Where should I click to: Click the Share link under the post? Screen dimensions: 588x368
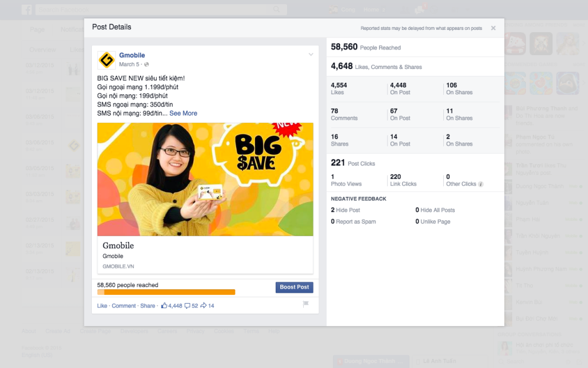(148, 306)
